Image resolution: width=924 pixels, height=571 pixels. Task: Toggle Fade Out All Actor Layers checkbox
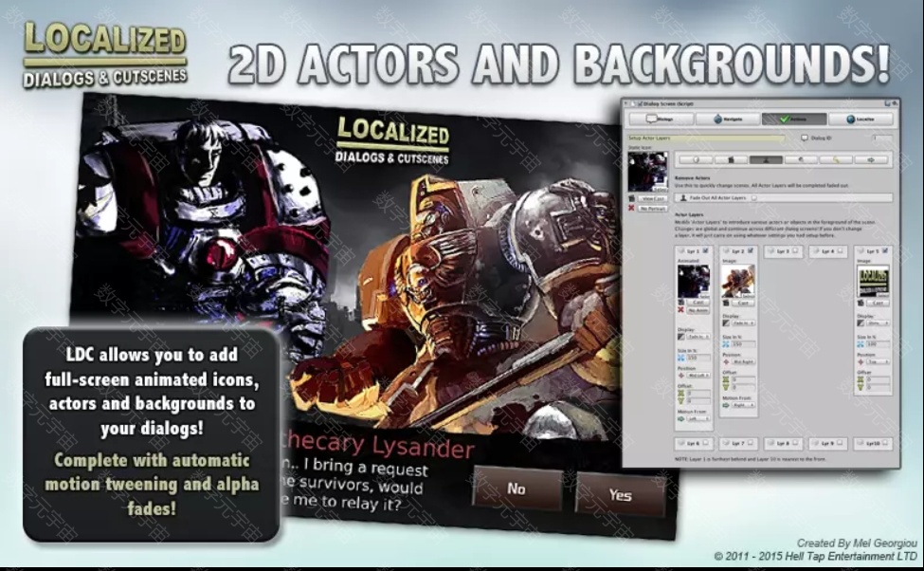point(754,198)
